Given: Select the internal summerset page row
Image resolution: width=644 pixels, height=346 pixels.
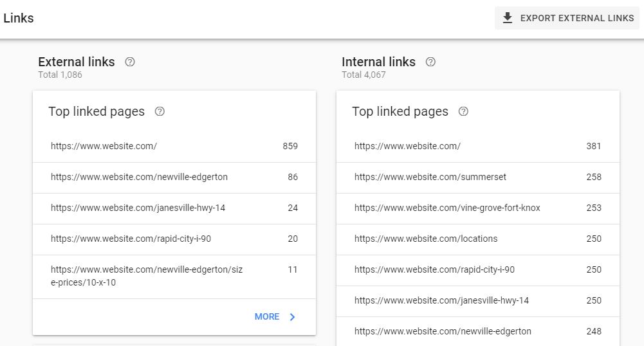Looking at the screenshot, I should click(477, 177).
